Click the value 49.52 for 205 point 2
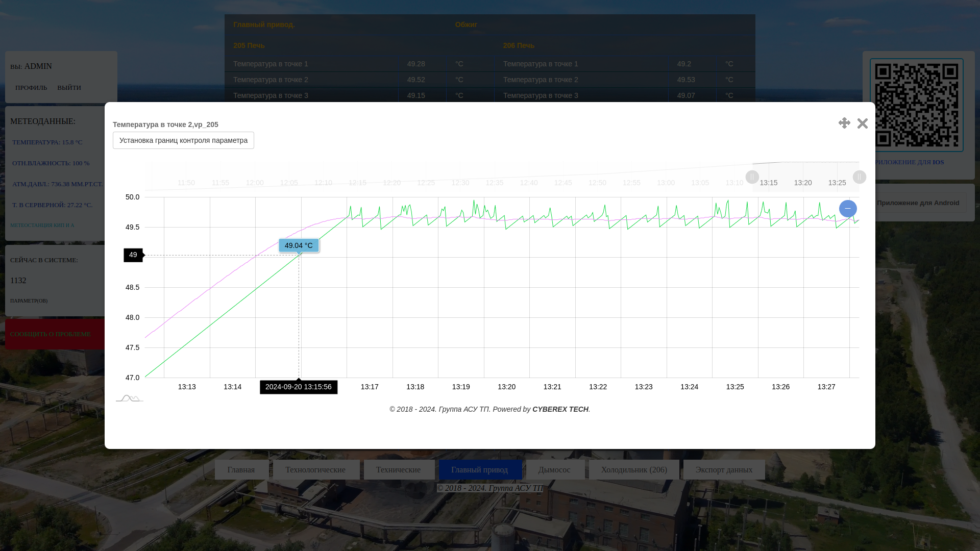Image resolution: width=980 pixels, height=551 pixels. (x=416, y=80)
